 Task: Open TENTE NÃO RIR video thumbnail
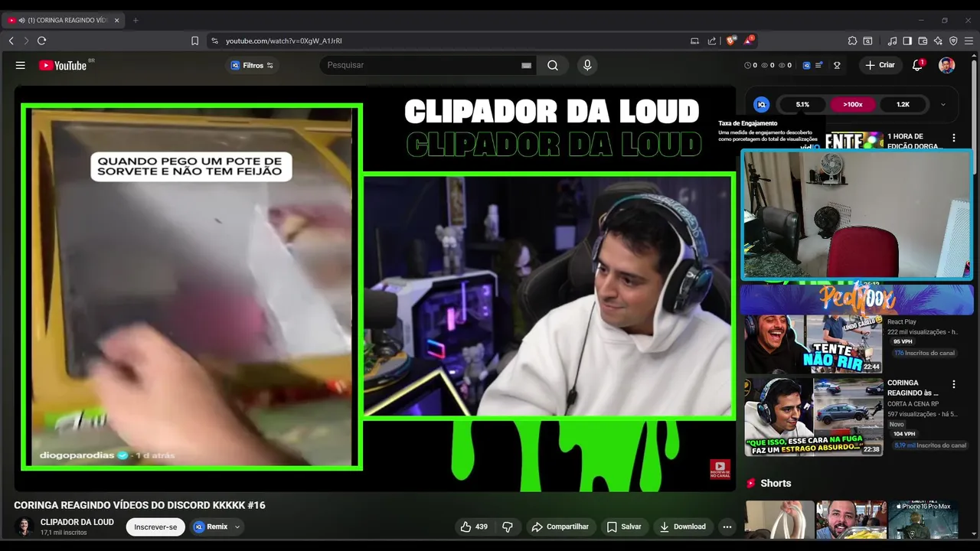coord(813,344)
